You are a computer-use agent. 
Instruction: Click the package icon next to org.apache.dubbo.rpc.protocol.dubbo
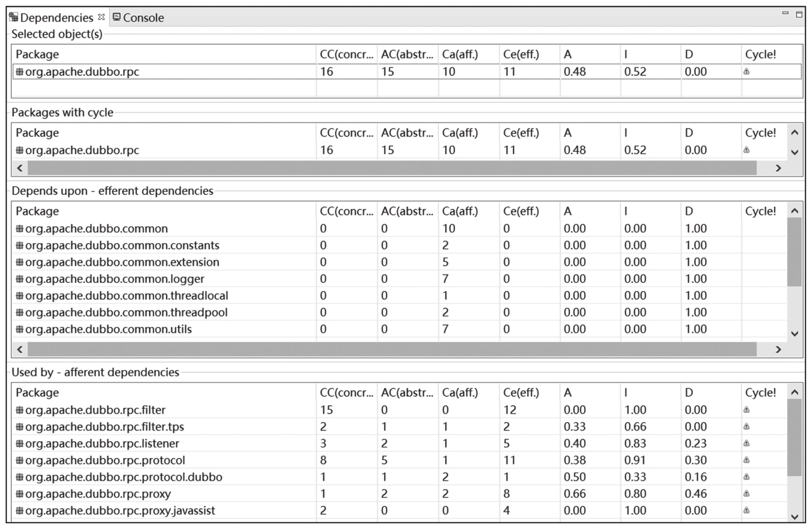tap(20, 477)
